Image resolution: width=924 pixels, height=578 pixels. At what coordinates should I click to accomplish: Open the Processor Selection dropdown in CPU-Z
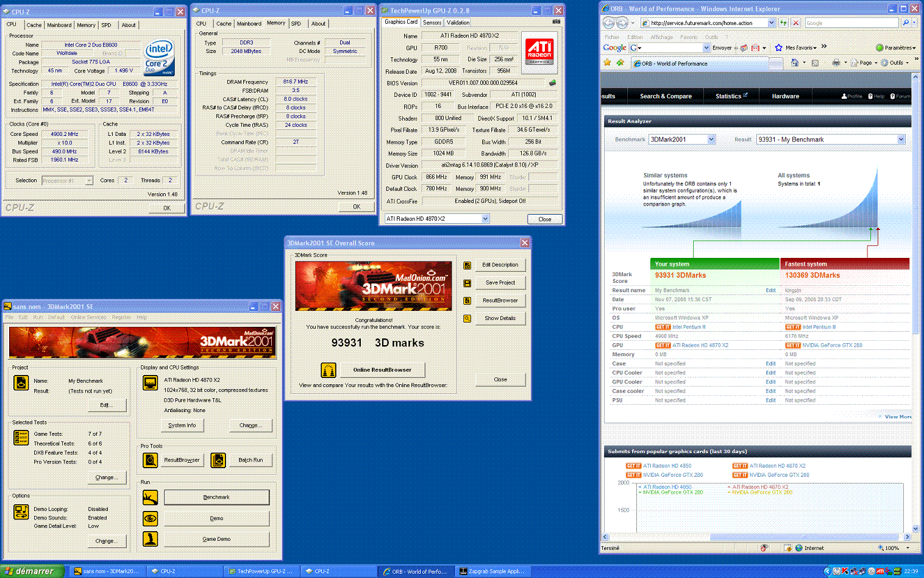click(x=89, y=180)
